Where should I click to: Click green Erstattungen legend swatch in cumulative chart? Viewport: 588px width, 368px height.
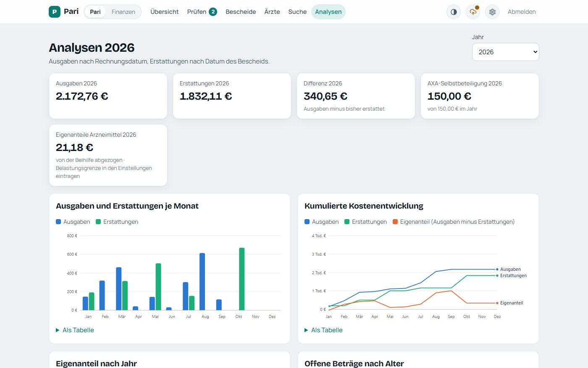click(x=347, y=222)
